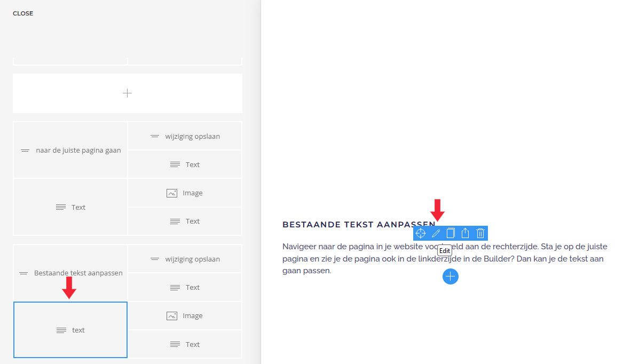Select Text block right of 'Bestaande tekst aanpassen'

(x=185, y=287)
